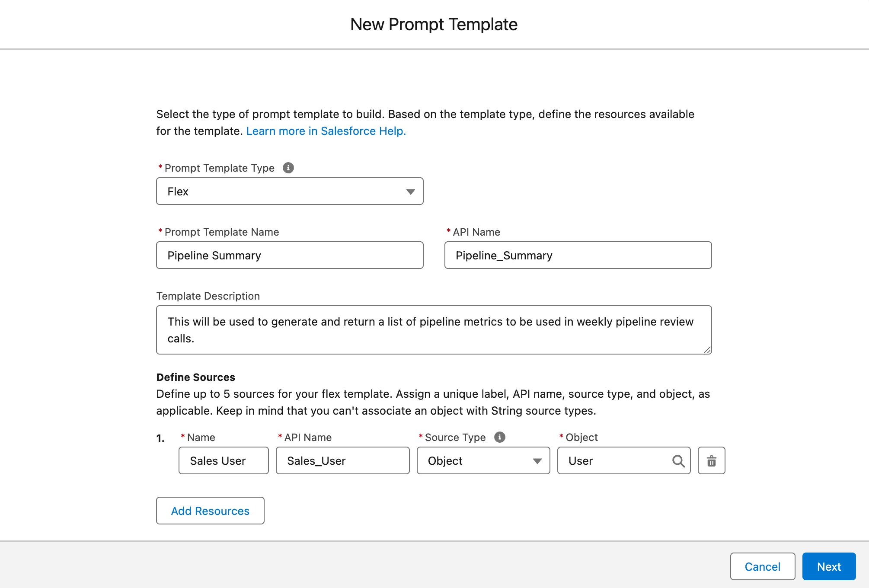The image size is (869, 588).
Task: Click the Sales_User source API Name field
Action: click(x=342, y=461)
